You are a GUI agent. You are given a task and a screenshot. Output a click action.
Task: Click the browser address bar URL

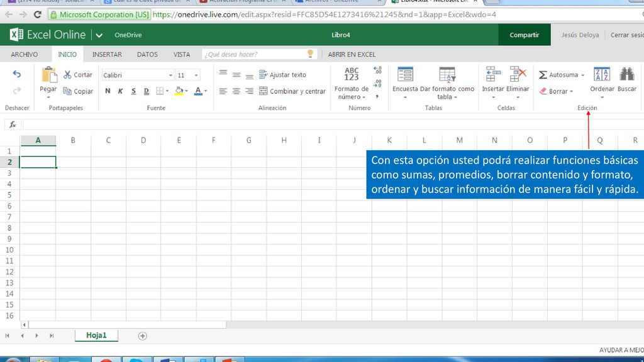[324, 14]
